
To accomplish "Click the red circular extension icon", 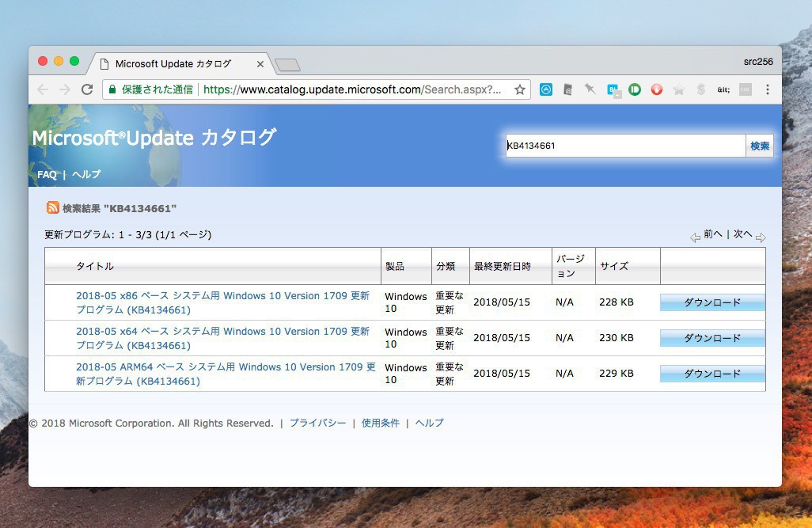I will pyautogui.click(x=657, y=89).
